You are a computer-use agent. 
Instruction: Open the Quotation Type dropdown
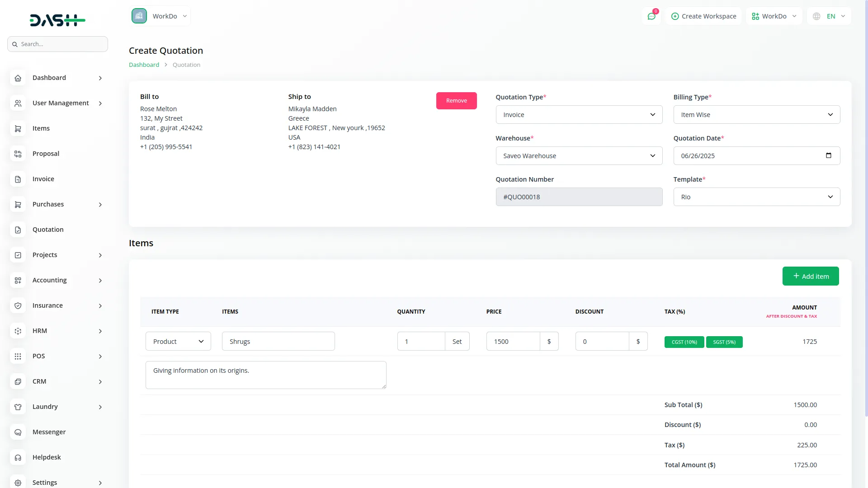pos(579,115)
